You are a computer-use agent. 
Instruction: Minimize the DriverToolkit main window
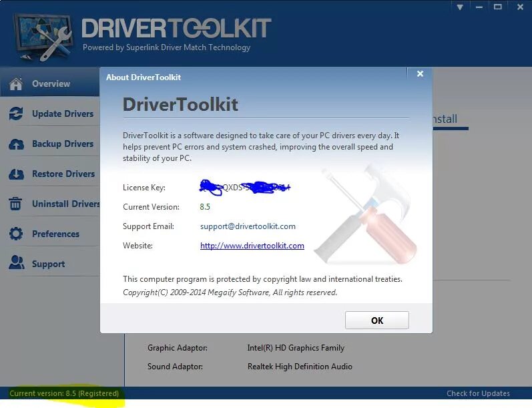click(479, 7)
